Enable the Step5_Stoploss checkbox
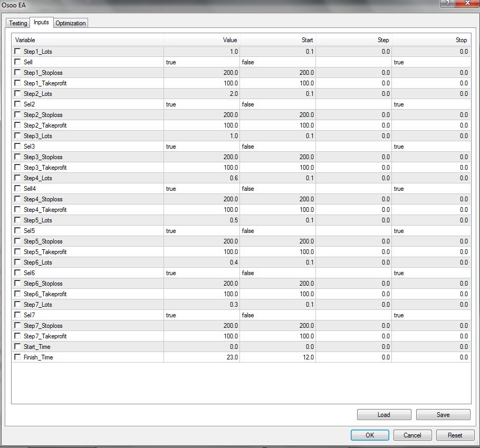Image resolution: width=480 pixels, height=448 pixels. (18, 241)
